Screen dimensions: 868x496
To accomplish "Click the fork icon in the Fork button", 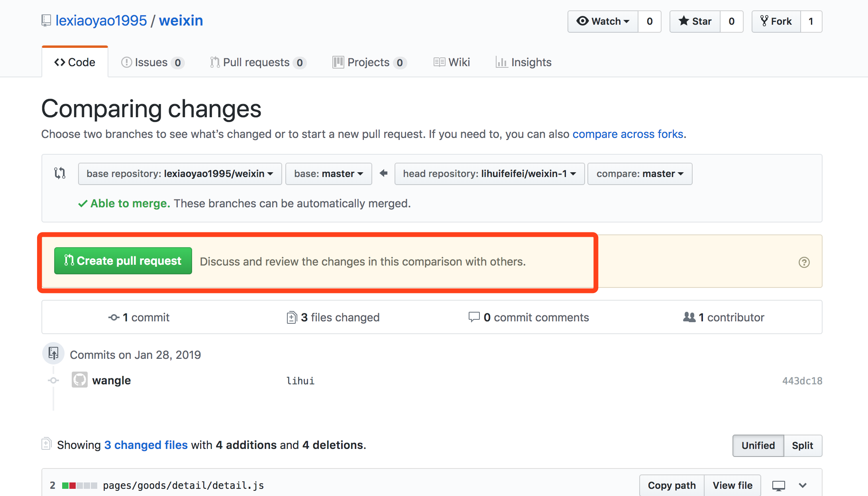I will point(764,21).
